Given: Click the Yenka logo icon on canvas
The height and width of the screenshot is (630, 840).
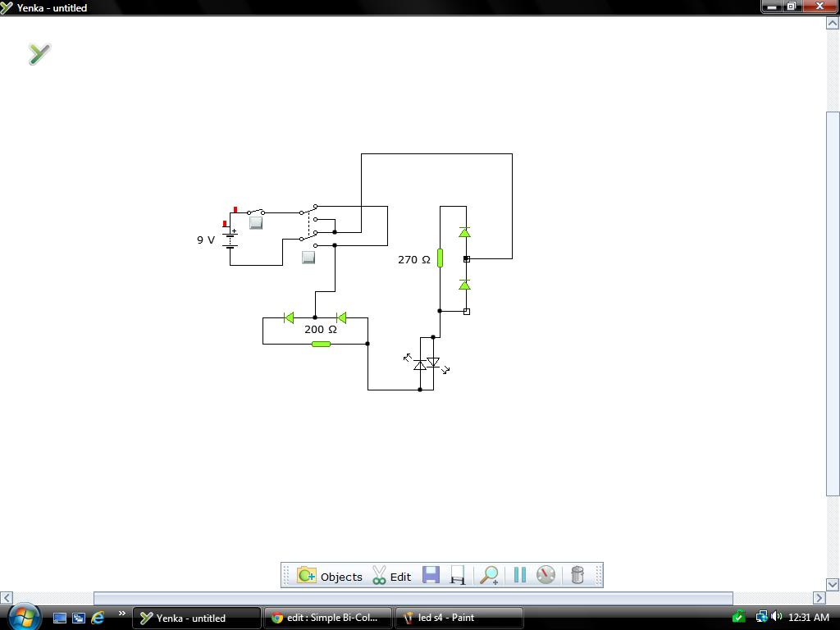Looking at the screenshot, I should 39,53.
